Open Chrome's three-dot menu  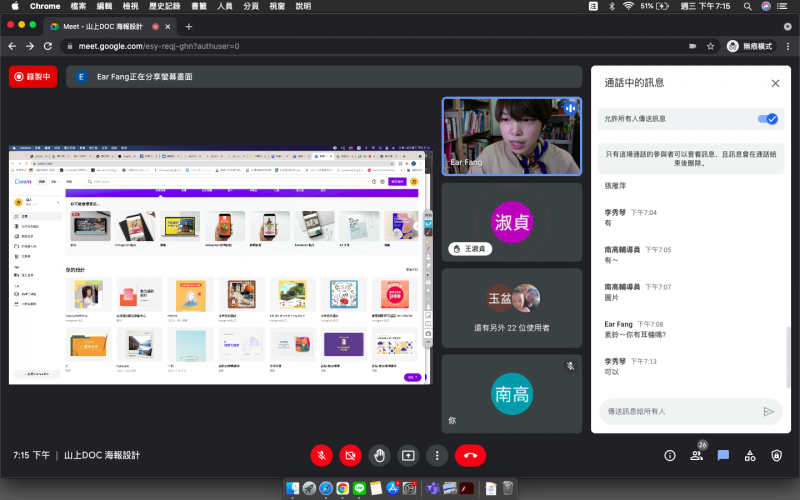[x=788, y=46]
